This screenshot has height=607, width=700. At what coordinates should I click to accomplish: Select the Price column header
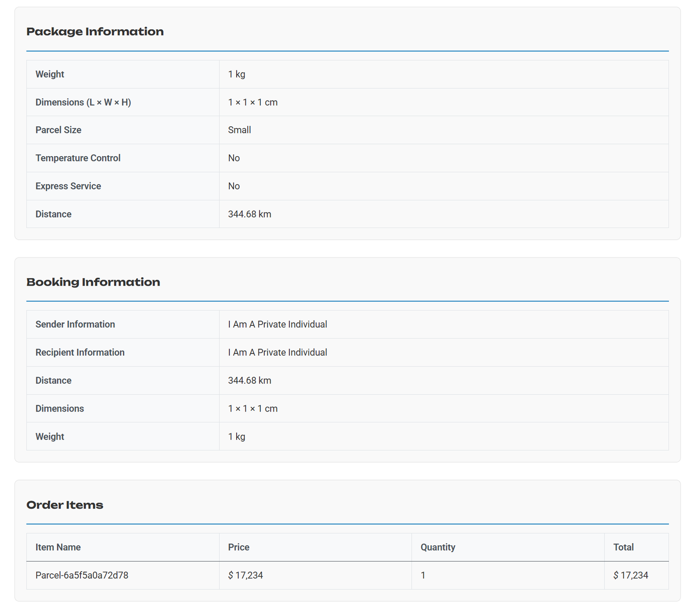239,547
